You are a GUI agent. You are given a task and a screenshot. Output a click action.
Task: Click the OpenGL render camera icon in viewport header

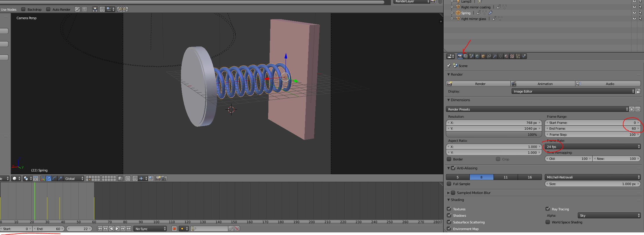point(158,178)
